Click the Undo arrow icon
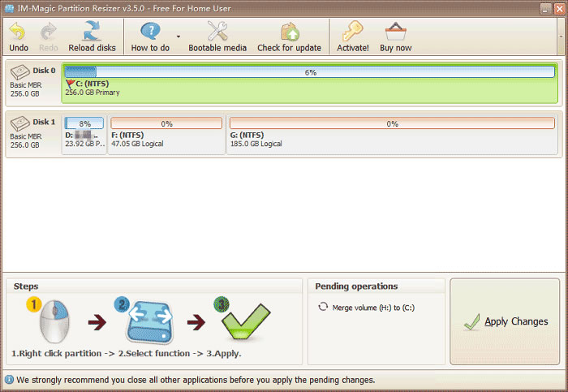 point(17,31)
